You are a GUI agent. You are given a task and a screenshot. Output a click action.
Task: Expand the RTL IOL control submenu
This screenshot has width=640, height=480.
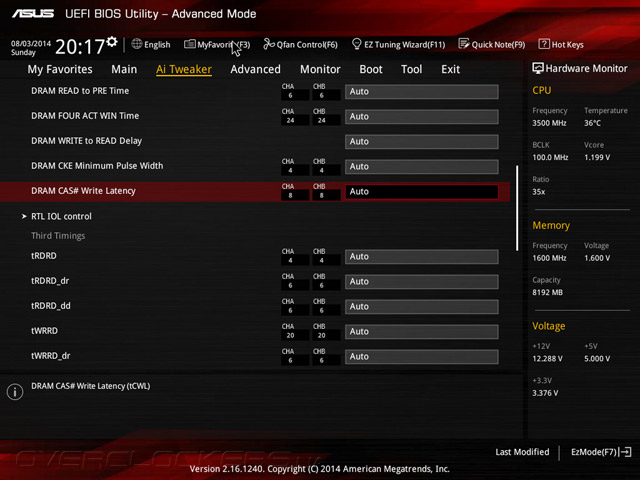point(61,216)
